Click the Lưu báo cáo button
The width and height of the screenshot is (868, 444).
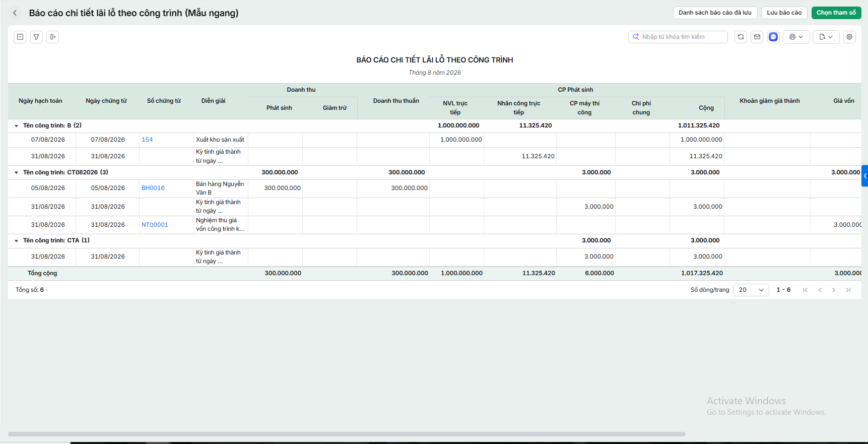784,13
